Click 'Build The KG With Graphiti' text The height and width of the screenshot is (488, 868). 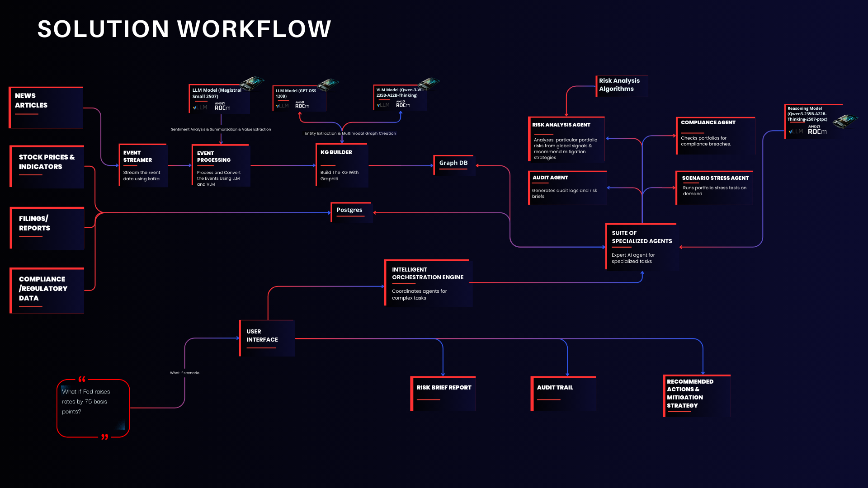click(340, 176)
